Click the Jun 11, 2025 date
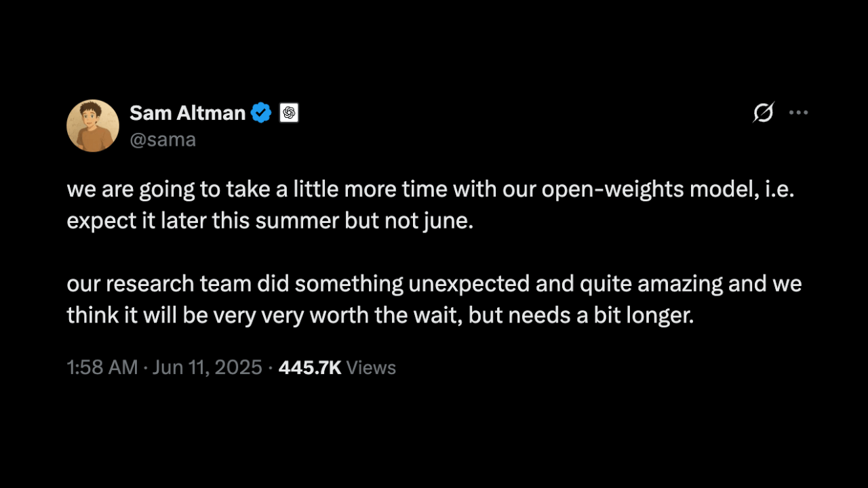This screenshot has width=868, height=488. pos(207,367)
